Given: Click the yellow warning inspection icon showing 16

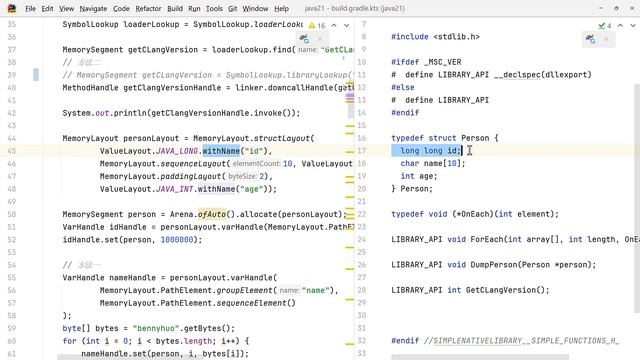Looking at the screenshot, I should (x=317, y=25).
